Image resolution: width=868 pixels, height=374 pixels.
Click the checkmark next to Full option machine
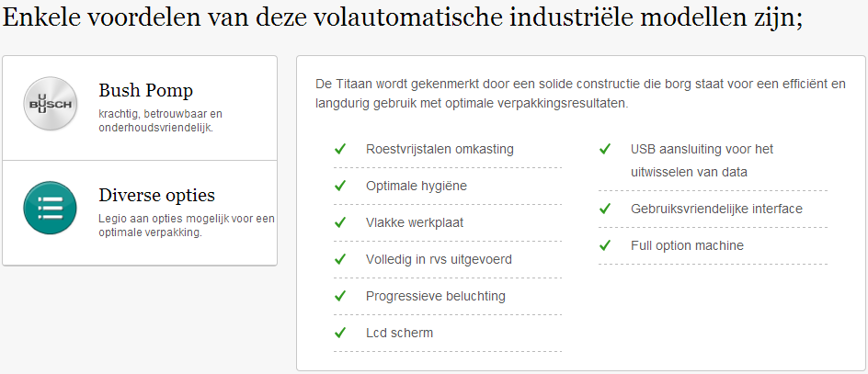coord(604,245)
